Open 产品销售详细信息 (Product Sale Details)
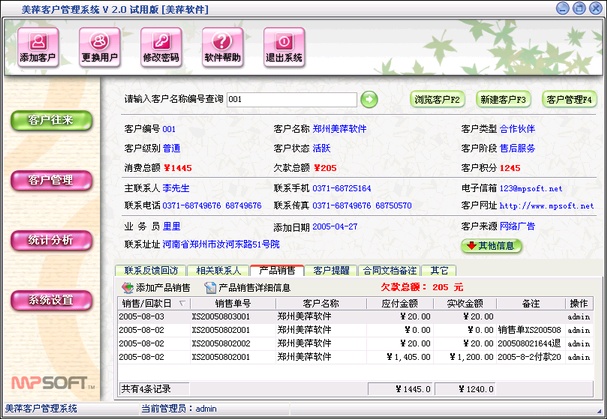The width and height of the screenshot is (607, 419). coord(248,287)
